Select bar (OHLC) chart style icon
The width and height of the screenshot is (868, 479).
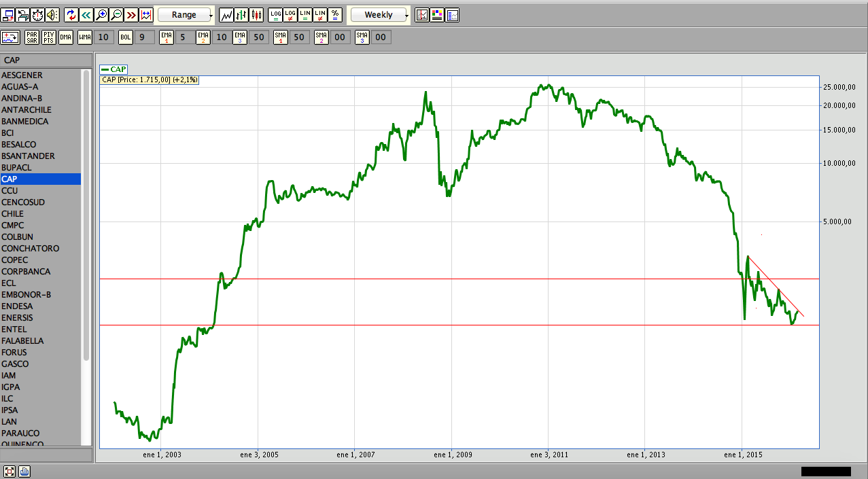click(242, 14)
